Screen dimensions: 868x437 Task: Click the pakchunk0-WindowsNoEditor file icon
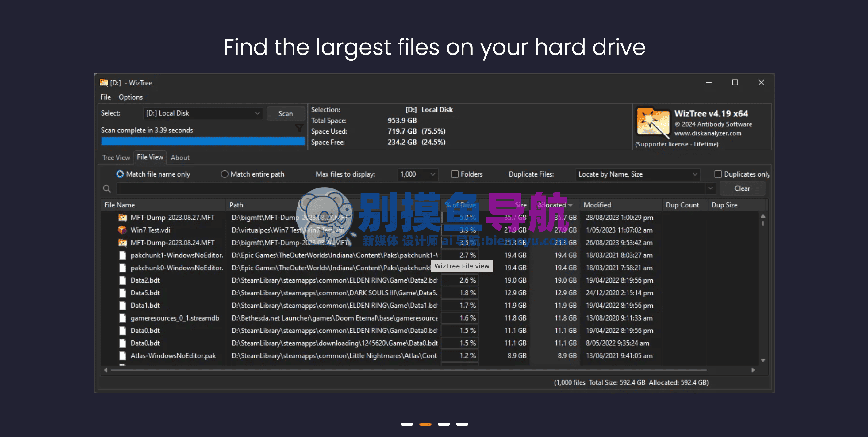click(123, 268)
